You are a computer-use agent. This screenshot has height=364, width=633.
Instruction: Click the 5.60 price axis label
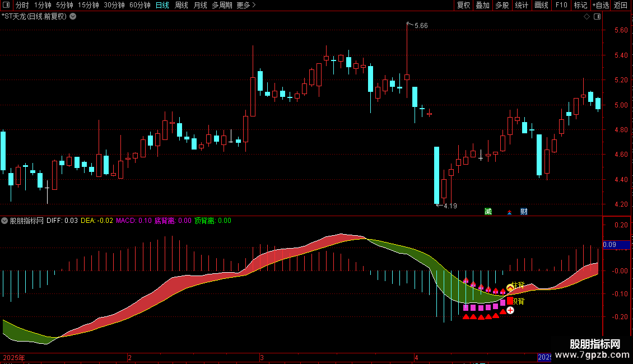pos(621,30)
